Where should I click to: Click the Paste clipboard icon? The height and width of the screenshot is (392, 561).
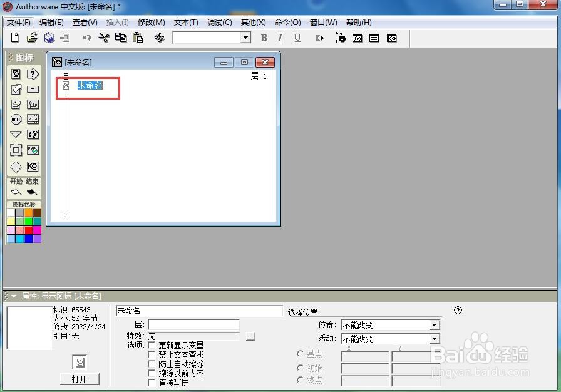pyautogui.click(x=138, y=38)
